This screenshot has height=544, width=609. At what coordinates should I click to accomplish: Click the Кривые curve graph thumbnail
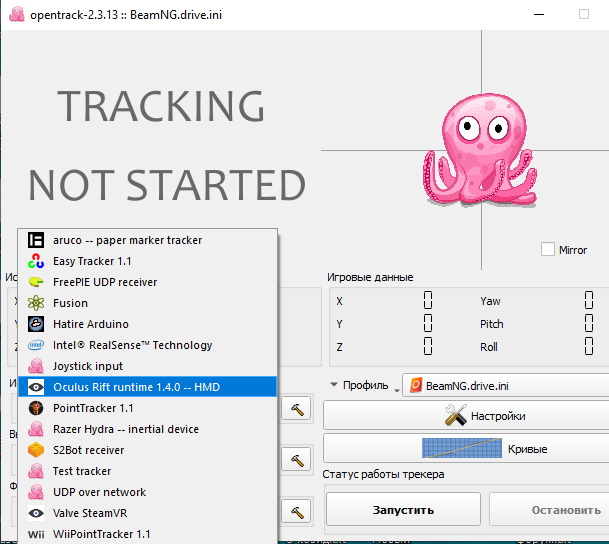pos(462,448)
